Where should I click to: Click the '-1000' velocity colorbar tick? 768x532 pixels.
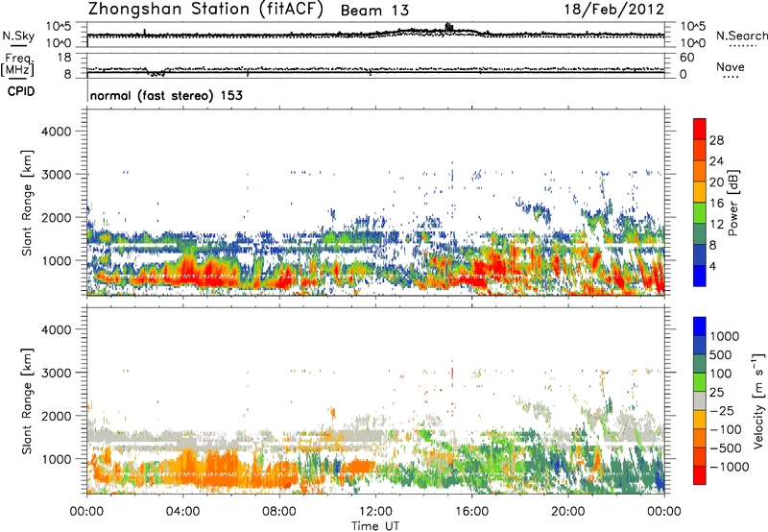[730, 467]
